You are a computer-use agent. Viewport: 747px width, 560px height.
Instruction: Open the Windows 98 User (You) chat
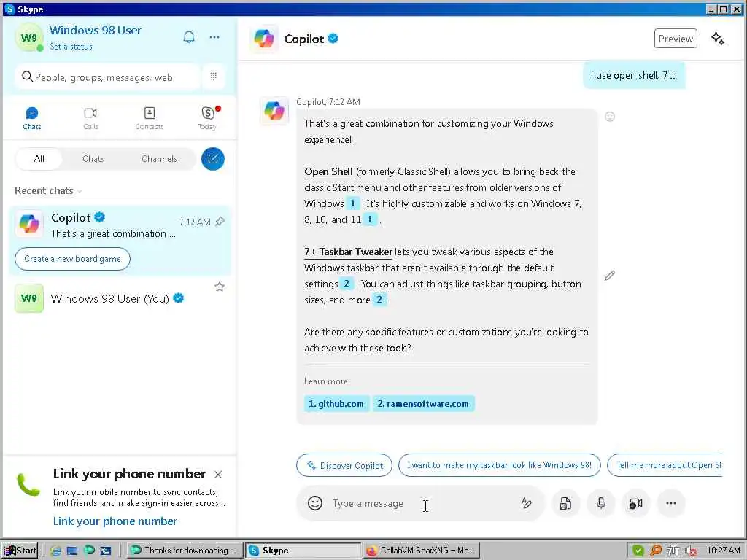120,298
